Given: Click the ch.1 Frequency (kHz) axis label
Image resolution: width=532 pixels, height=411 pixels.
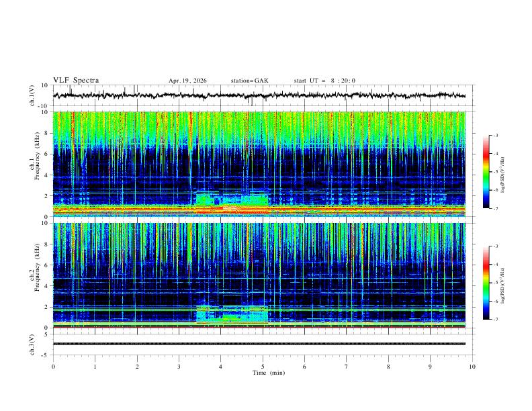Looking at the screenshot, I should click(x=34, y=164).
